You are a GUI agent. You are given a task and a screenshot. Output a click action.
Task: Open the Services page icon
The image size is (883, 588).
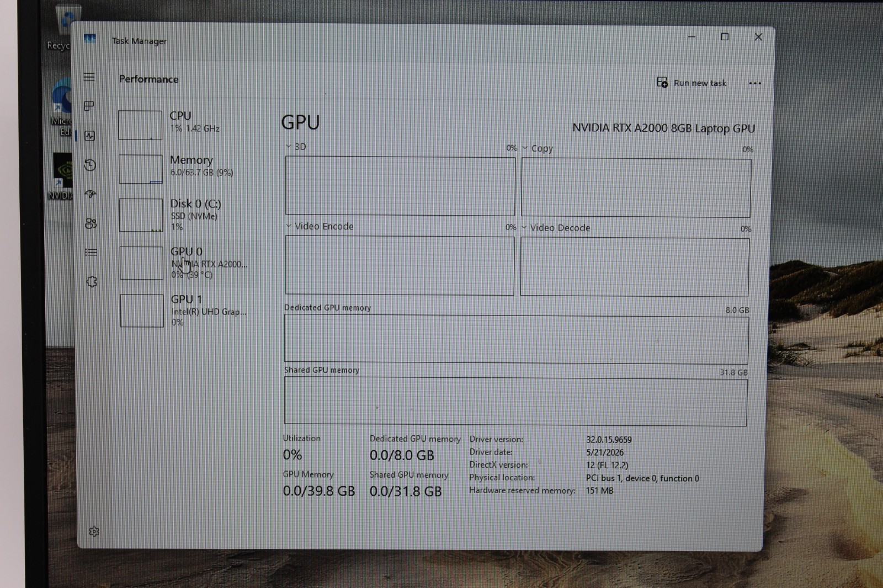point(92,282)
